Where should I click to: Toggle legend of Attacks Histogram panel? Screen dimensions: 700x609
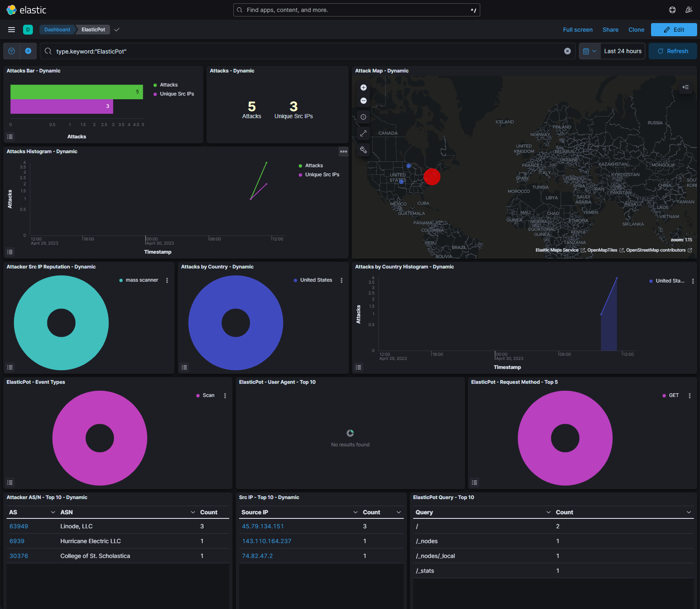tap(10, 252)
